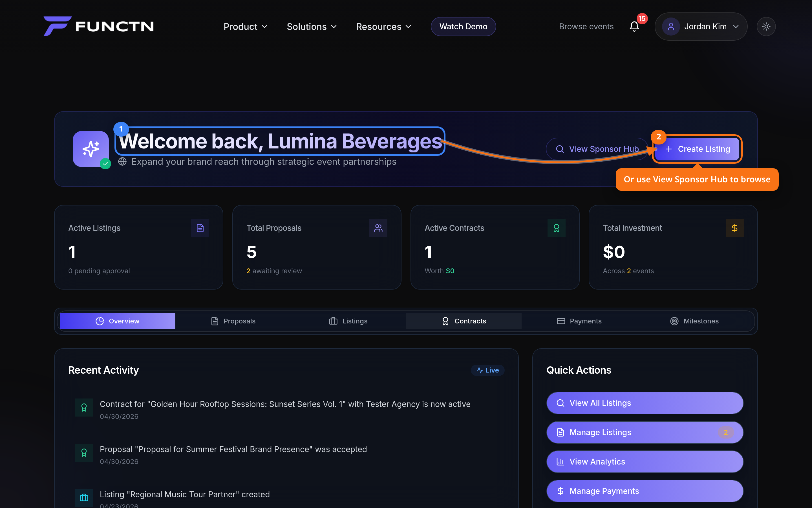Click the Quick Actions heading
The width and height of the screenshot is (812, 508).
coord(579,370)
